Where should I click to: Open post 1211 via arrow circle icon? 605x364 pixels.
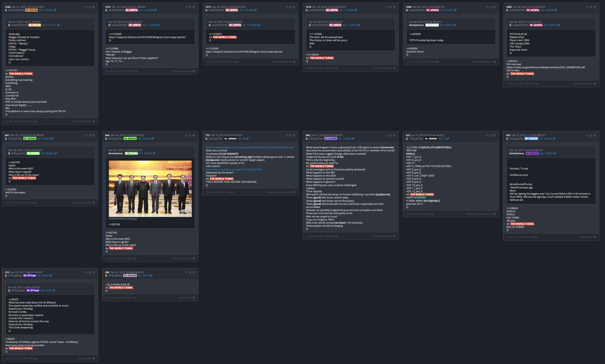(x=294, y=7)
